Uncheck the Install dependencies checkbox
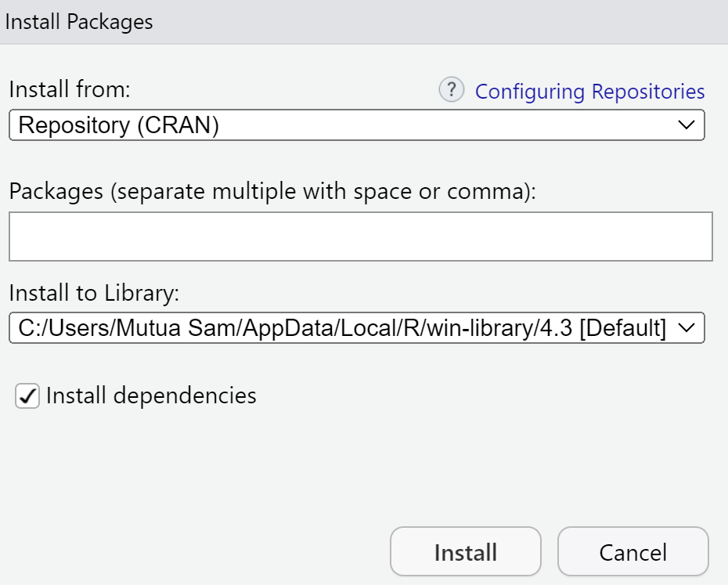The height and width of the screenshot is (585, 728). (27, 397)
